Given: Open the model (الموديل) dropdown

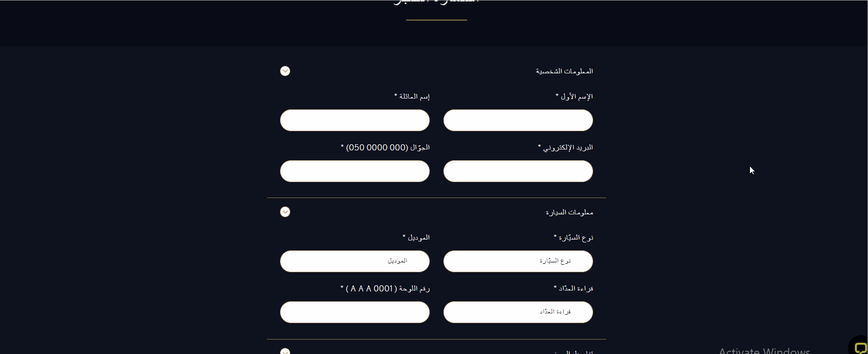Looking at the screenshot, I should pyautogui.click(x=355, y=261).
